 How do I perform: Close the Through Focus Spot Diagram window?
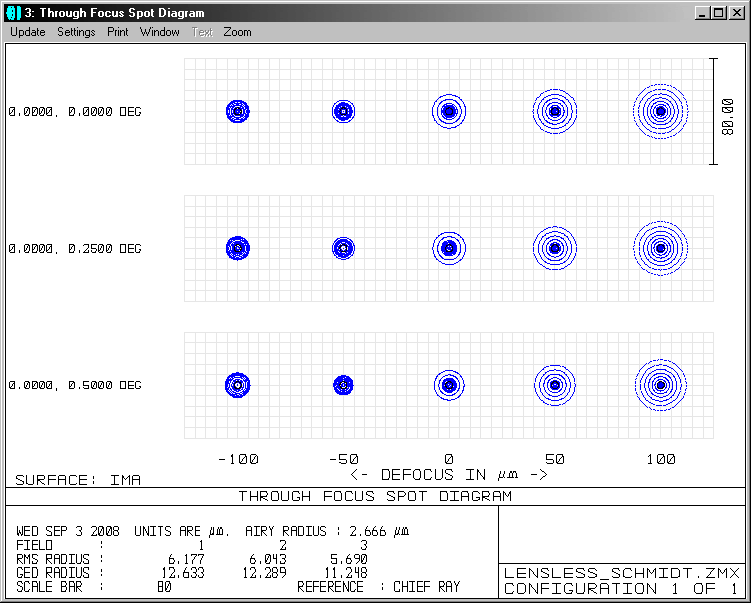pyautogui.click(x=735, y=13)
